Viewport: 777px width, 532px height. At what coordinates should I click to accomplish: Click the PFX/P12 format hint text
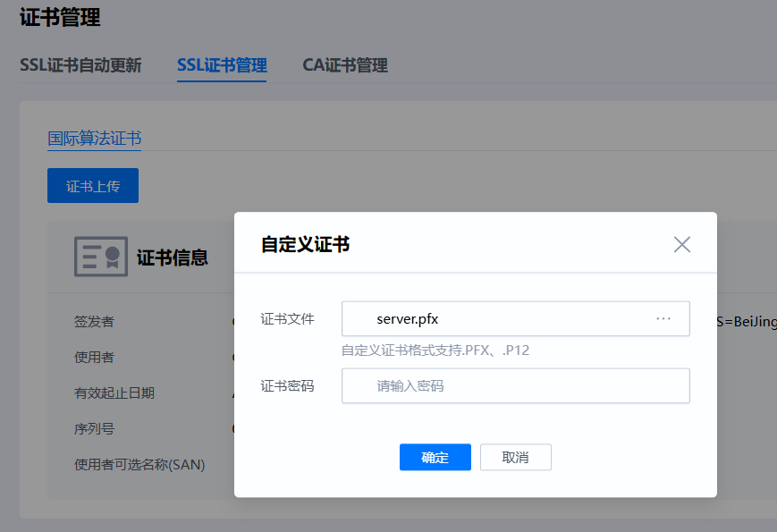click(435, 350)
